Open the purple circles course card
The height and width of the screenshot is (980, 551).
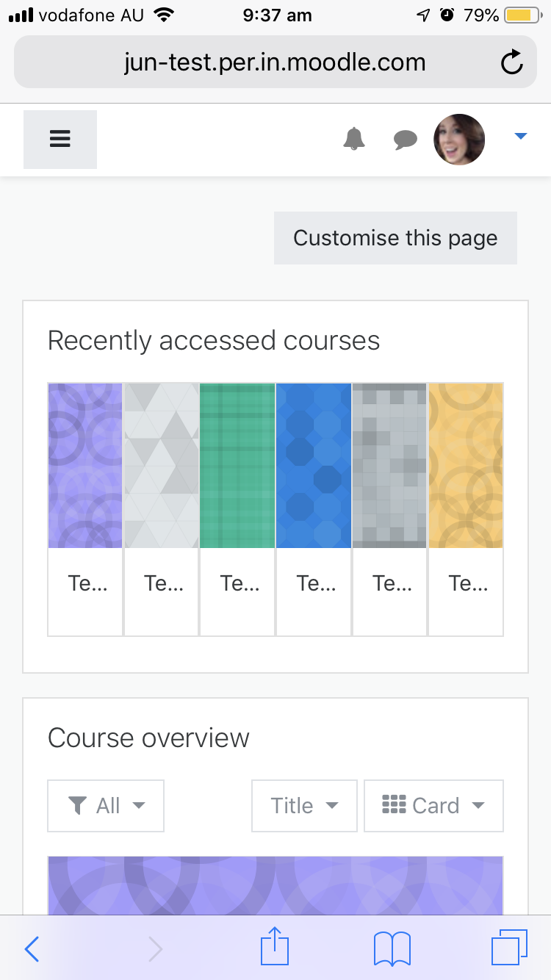coord(85,509)
